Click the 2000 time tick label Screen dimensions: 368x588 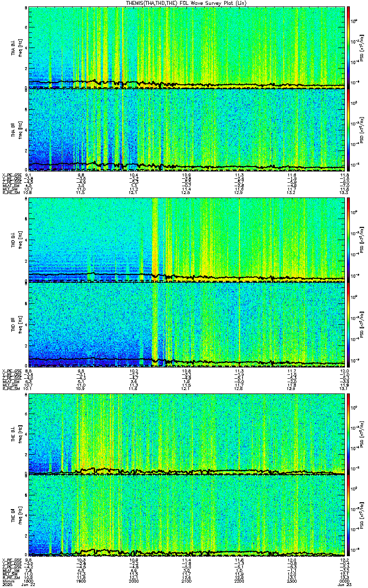(x=134, y=581)
